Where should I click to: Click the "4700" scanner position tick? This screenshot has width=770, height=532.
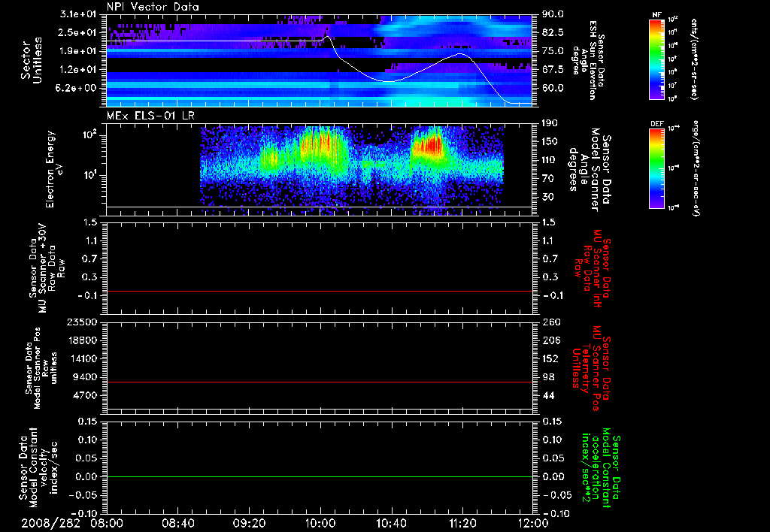[x=86, y=395]
